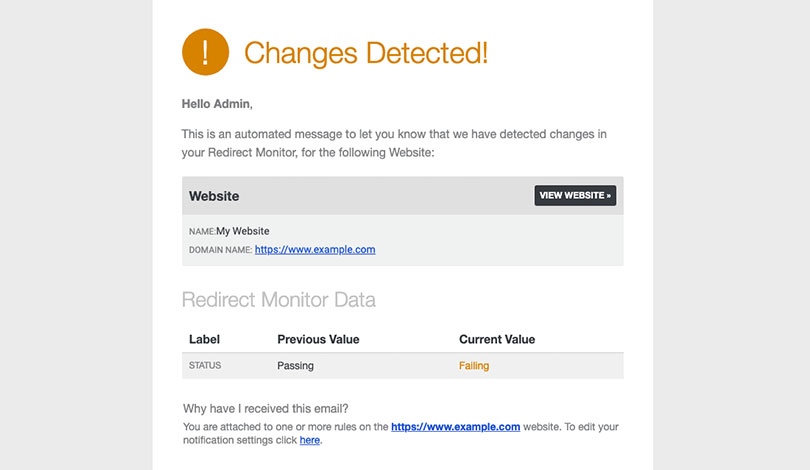
Task: Click the 'Passing' previous value cell
Action: tap(295, 366)
